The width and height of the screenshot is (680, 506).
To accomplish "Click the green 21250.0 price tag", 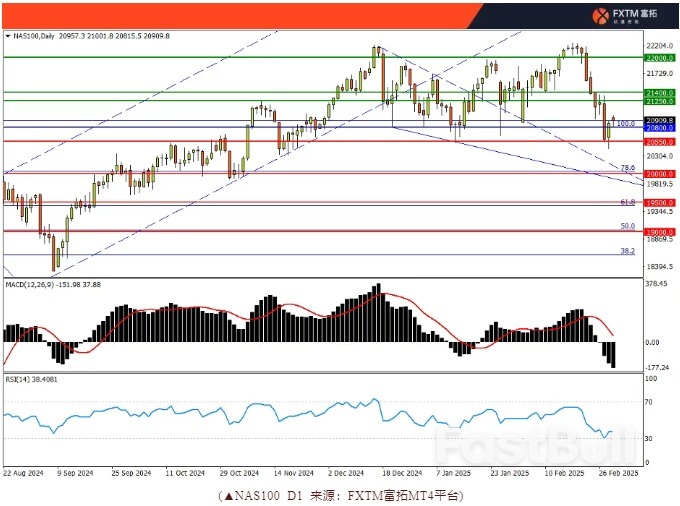I will (x=659, y=101).
